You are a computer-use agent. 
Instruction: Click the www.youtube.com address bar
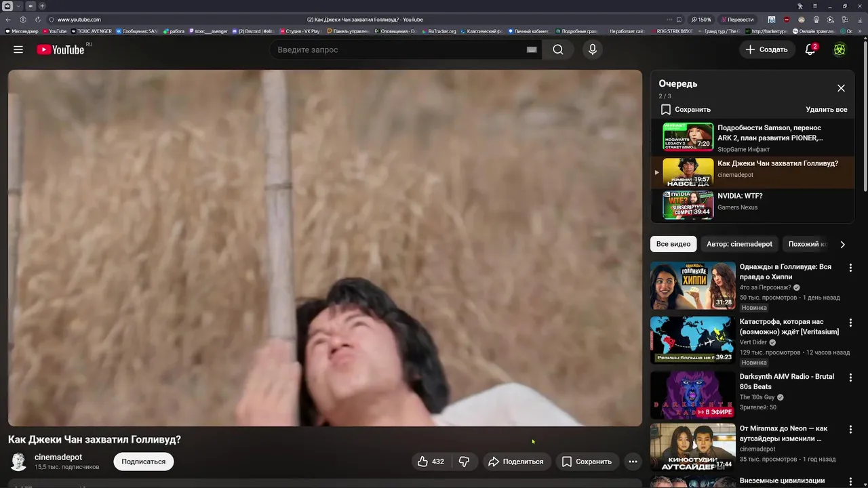click(79, 20)
